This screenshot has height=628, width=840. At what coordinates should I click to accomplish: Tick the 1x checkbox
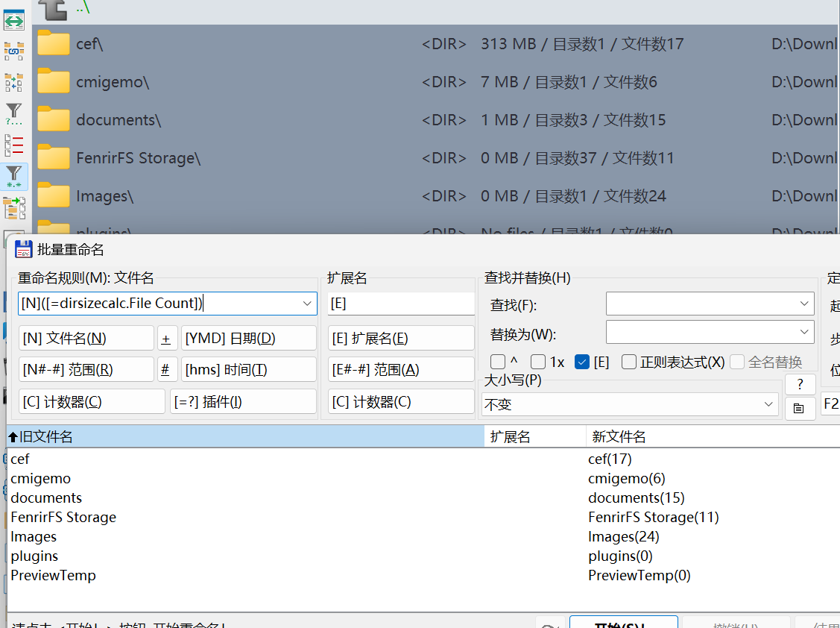click(x=538, y=362)
